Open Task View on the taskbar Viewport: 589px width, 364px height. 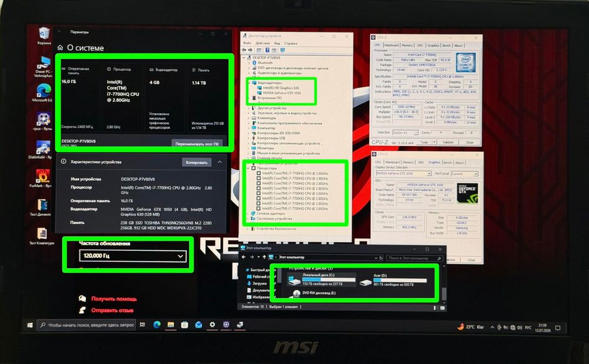pyautogui.click(x=143, y=325)
